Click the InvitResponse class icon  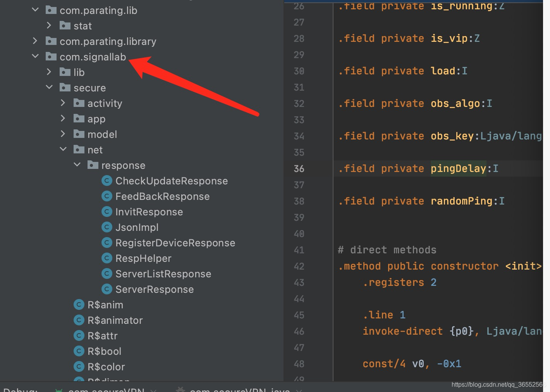pyautogui.click(x=107, y=211)
